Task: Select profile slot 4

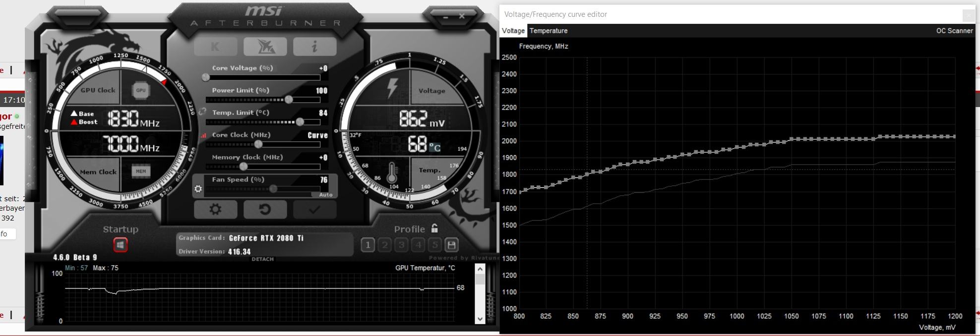Action: pyautogui.click(x=419, y=244)
